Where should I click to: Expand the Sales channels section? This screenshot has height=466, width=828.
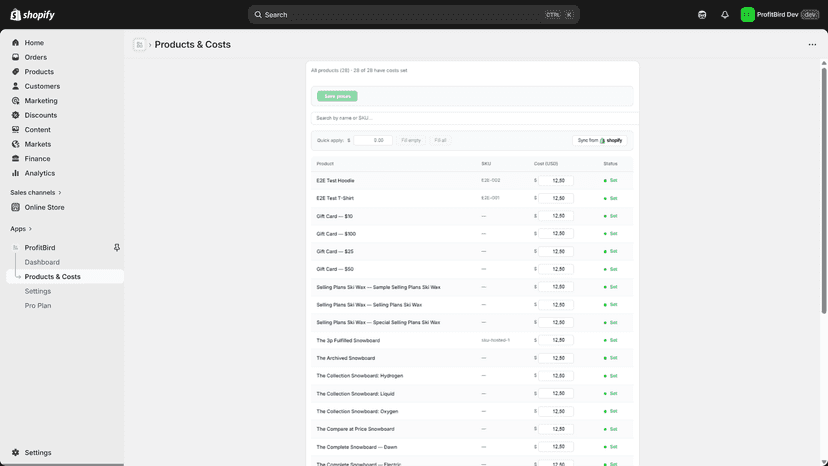tap(36, 192)
